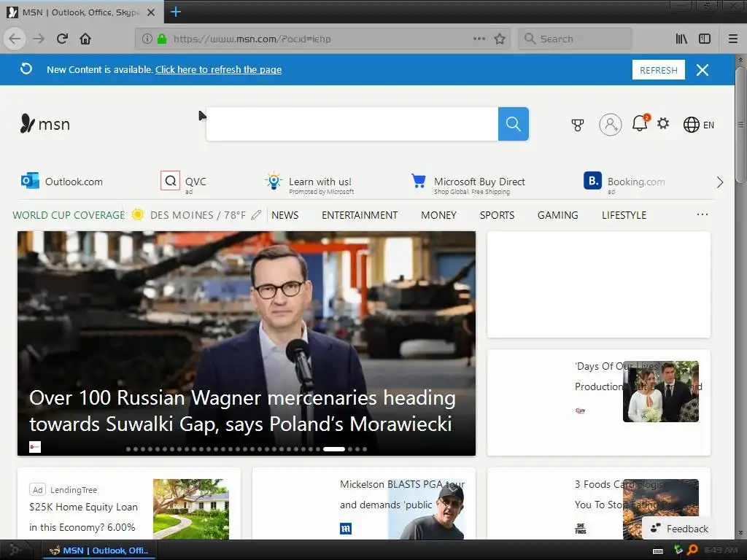Screen dimensions: 747x560
Task: Click the circular refresh icon in banner
Action: click(x=26, y=69)
